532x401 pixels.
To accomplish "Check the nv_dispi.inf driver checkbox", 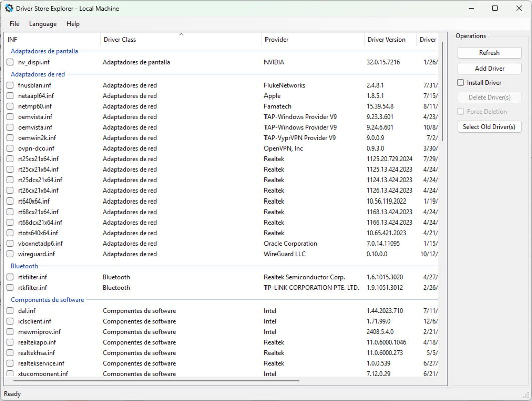I will pyautogui.click(x=10, y=62).
